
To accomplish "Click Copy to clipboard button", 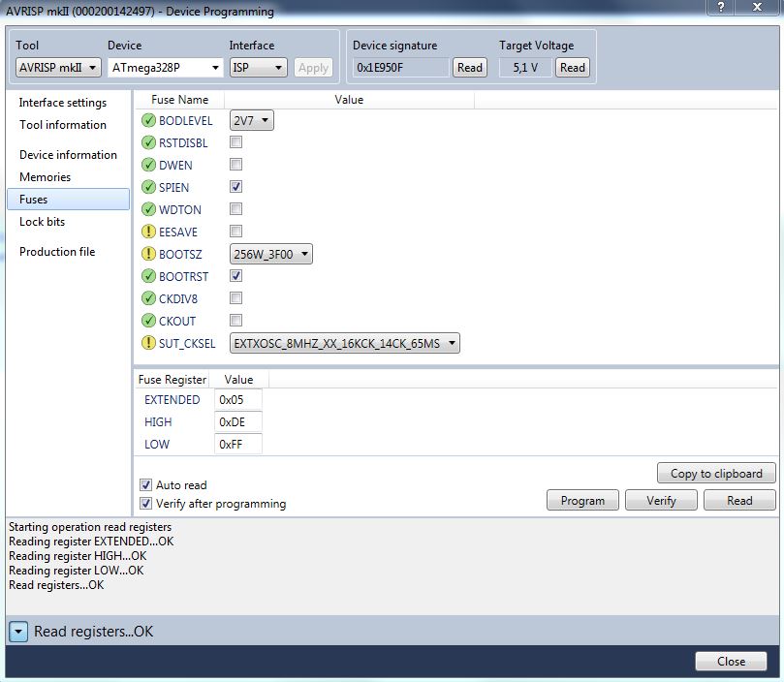I will (716, 473).
